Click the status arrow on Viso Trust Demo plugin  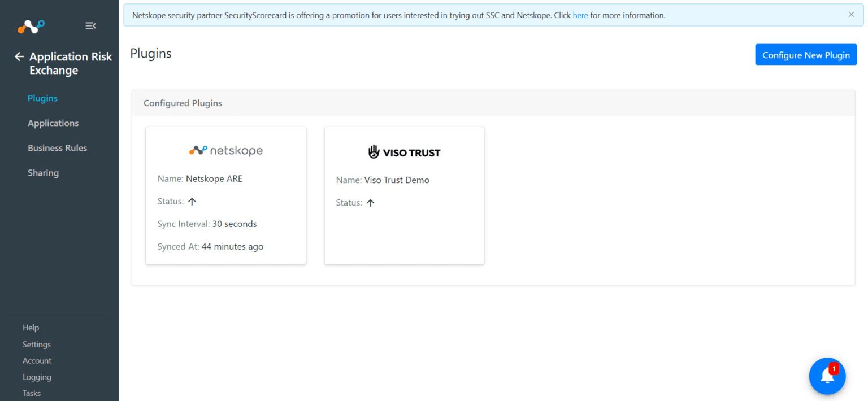click(x=371, y=202)
